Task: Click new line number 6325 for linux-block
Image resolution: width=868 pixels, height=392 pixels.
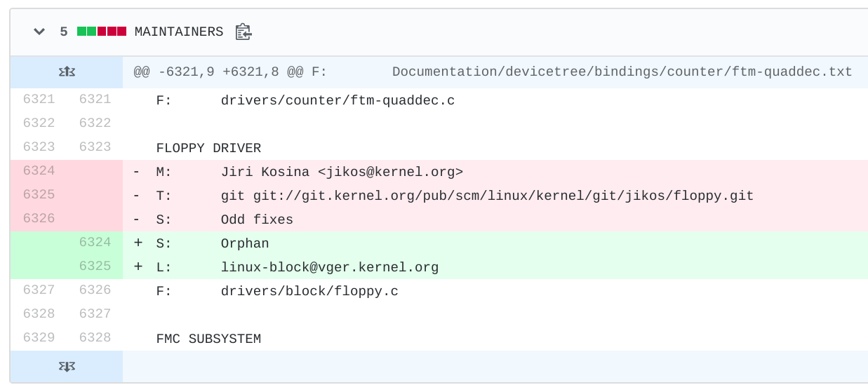Action: [x=95, y=266]
